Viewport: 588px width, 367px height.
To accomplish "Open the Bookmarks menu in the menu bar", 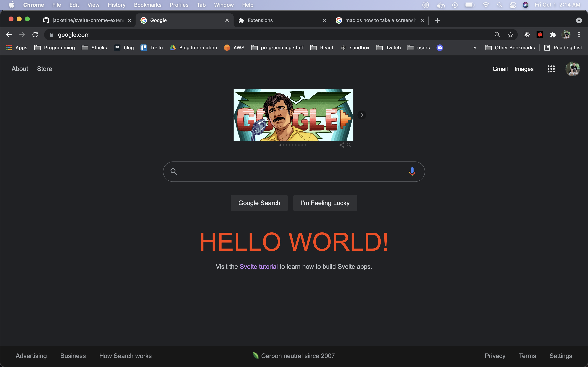I will (x=147, y=5).
